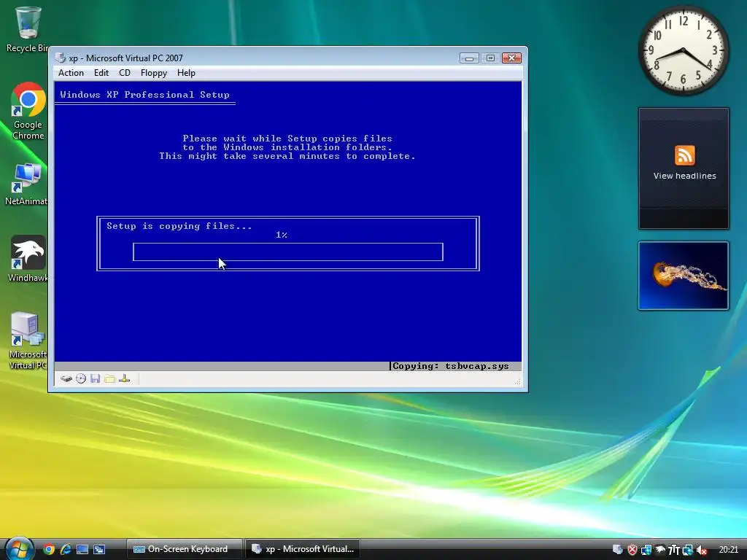Click the xp - Microsoft Virtual PC taskbar button
The width and height of the screenshot is (747, 560).
[x=303, y=549]
